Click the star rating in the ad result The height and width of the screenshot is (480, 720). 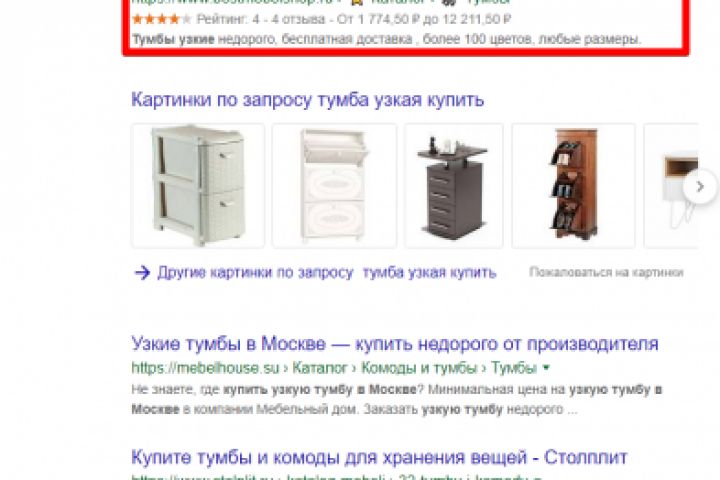pyautogui.click(x=161, y=19)
